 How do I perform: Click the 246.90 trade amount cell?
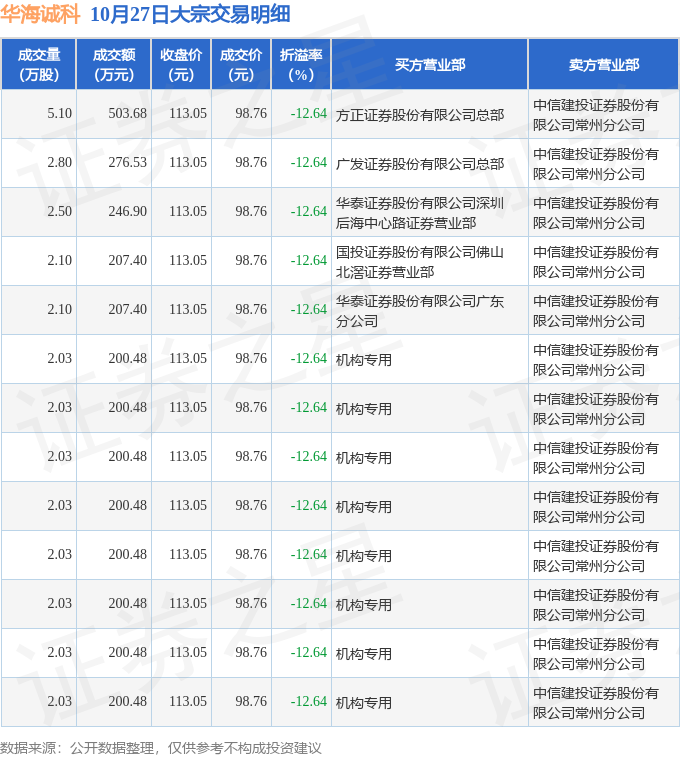pos(127,212)
